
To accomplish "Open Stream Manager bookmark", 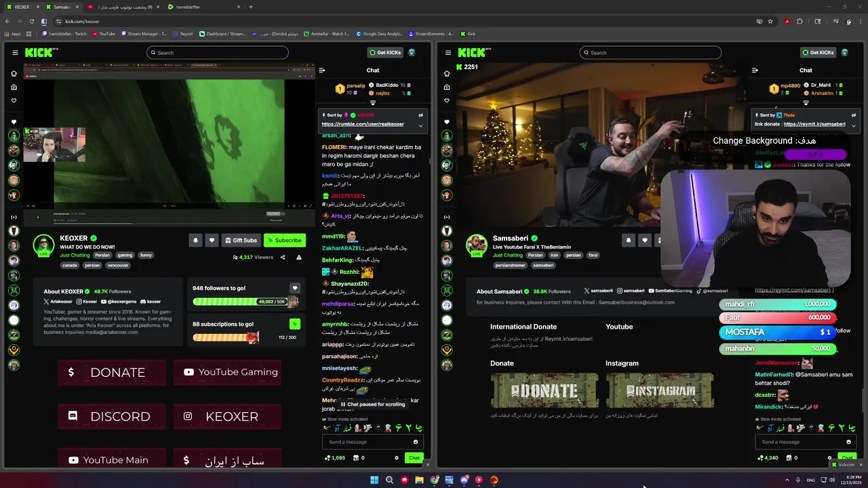I will (144, 33).
